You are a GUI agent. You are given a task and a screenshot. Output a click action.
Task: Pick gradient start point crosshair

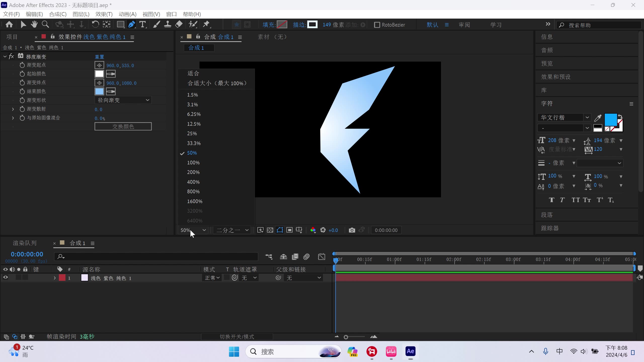(x=99, y=65)
